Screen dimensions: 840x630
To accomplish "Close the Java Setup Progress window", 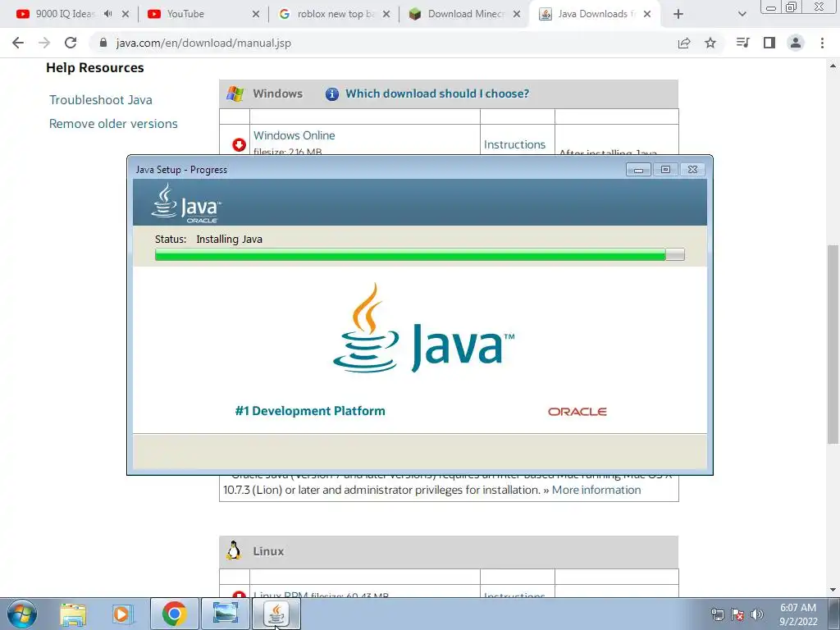I will [x=692, y=170].
